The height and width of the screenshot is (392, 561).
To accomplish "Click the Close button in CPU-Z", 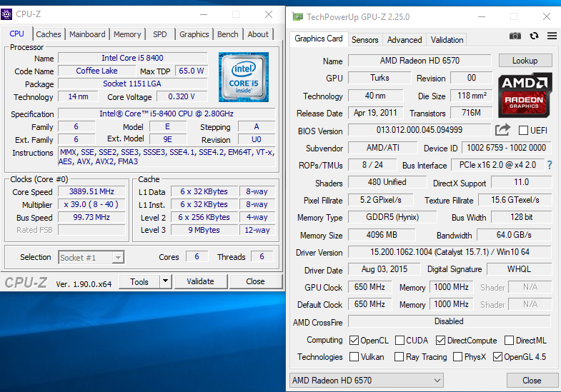I will tap(255, 281).
